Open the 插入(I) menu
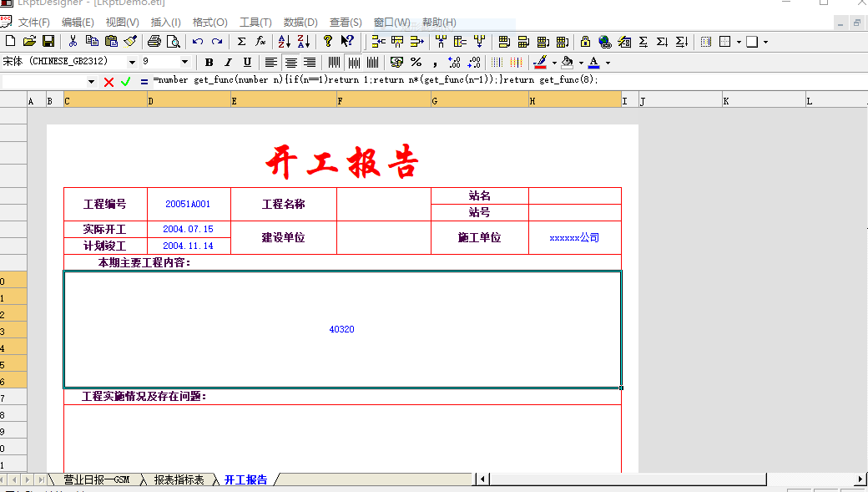 coord(165,23)
